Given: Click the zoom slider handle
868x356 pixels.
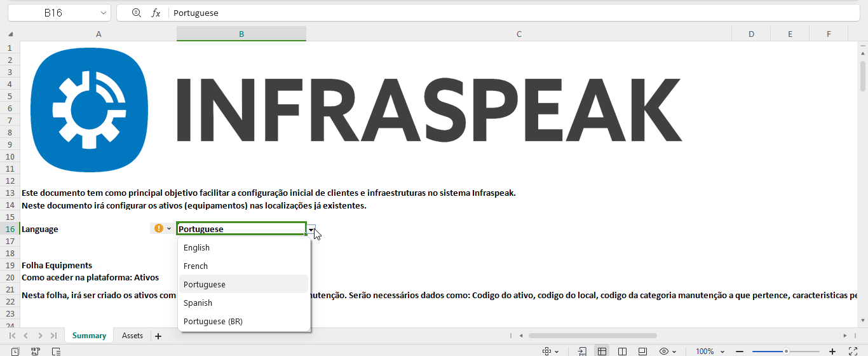Looking at the screenshot, I should coord(786,351).
